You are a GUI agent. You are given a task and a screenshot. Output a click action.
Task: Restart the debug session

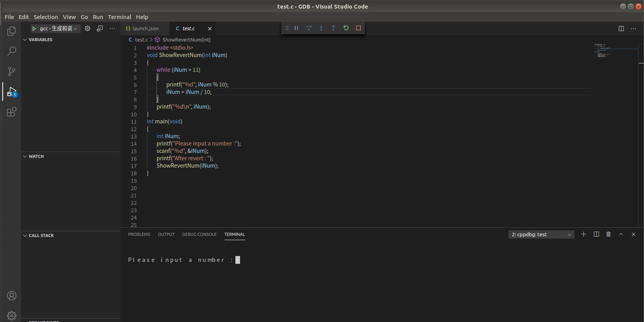[346, 28]
